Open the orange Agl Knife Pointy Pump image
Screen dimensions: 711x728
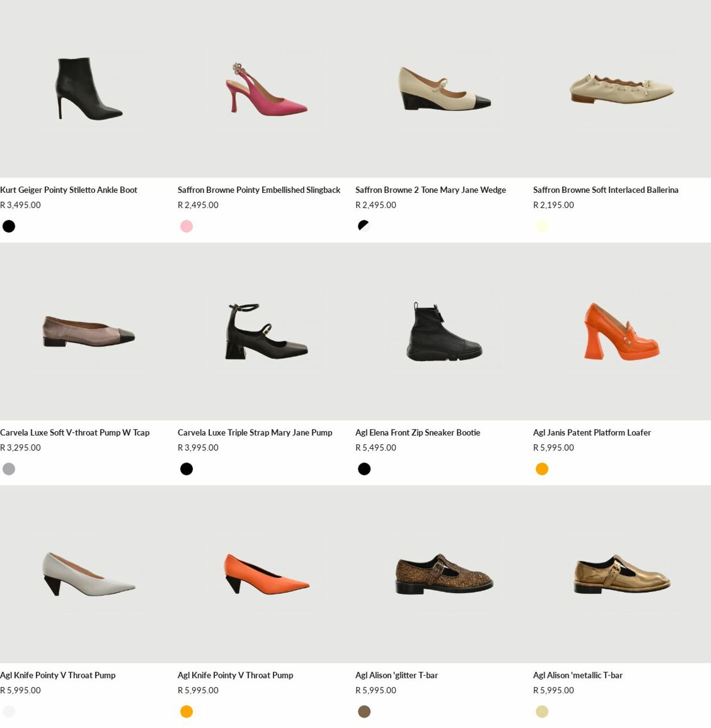tap(266, 574)
